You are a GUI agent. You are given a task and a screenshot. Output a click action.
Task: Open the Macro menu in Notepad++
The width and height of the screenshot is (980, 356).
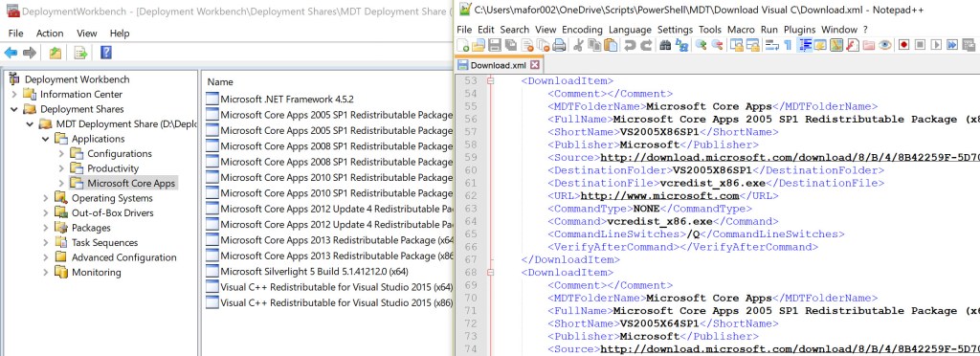[x=742, y=30]
